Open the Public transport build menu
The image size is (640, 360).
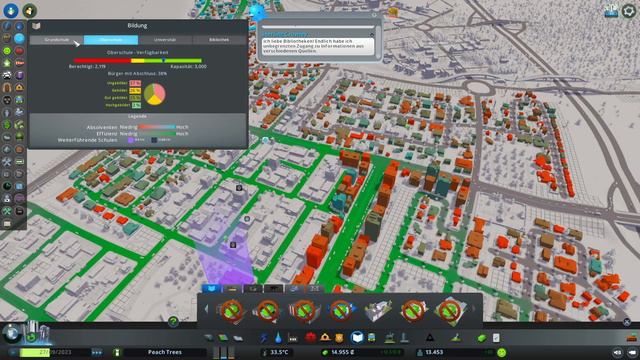[372, 338]
